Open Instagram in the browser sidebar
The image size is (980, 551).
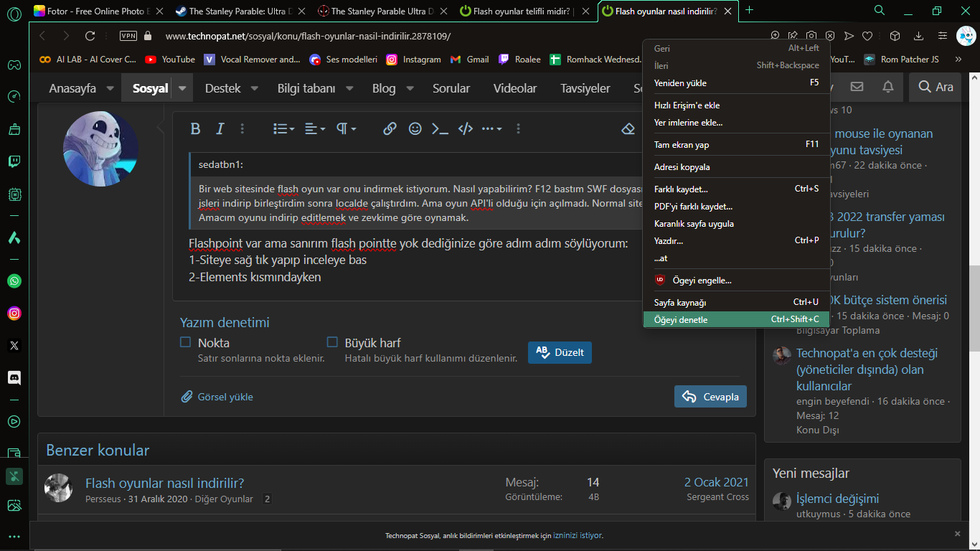click(x=14, y=314)
